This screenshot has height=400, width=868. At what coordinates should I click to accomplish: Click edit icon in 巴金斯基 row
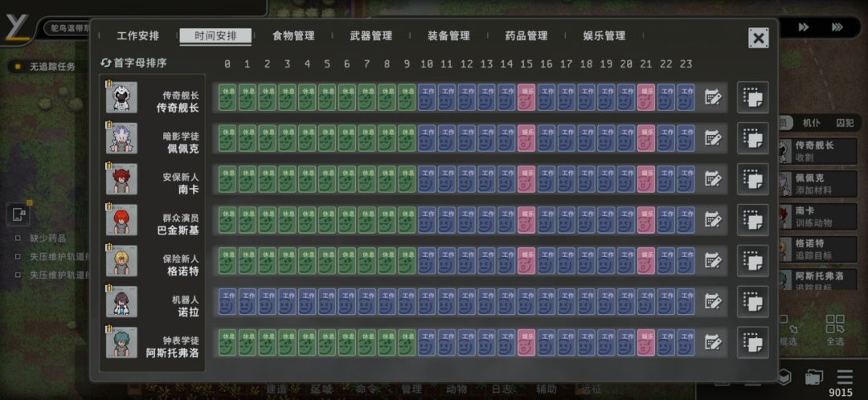coord(713,220)
